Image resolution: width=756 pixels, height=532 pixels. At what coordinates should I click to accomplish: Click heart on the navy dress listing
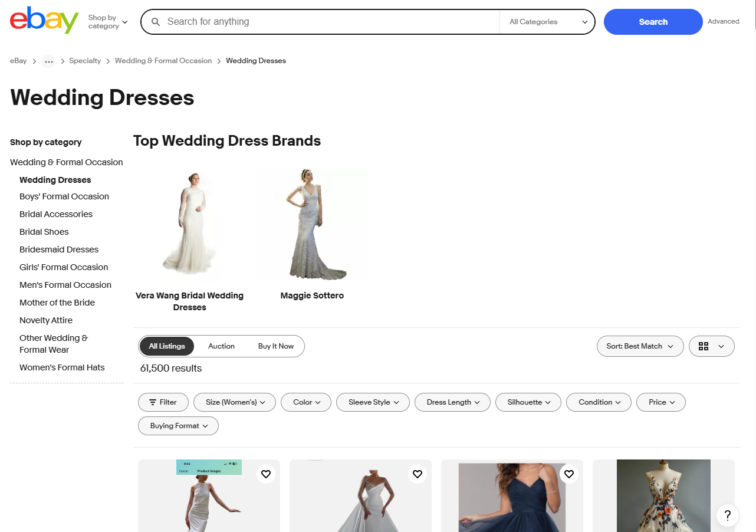pos(569,474)
